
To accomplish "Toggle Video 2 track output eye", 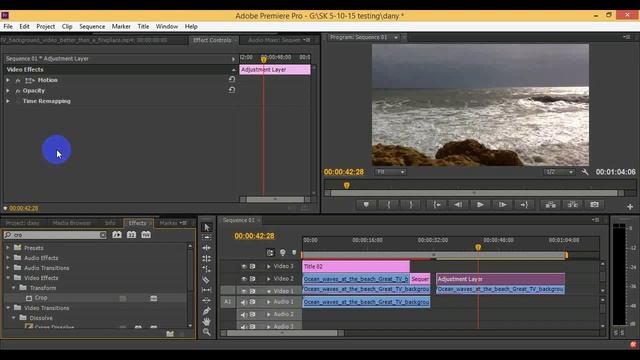I will click(244, 279).
